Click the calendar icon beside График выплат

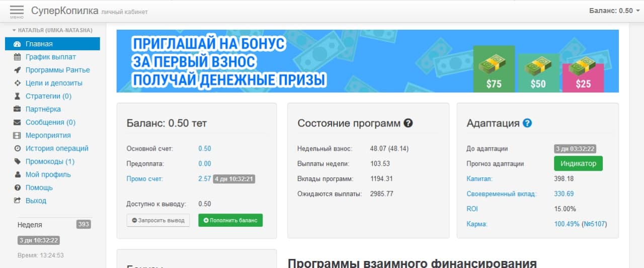pyautogui.click(x=17, y=57)
